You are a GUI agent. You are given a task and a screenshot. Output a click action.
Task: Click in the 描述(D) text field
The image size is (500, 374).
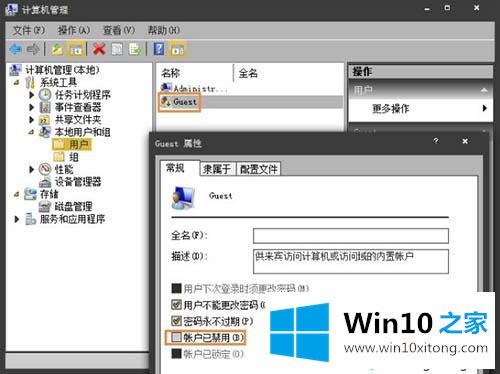coord(351,261)
